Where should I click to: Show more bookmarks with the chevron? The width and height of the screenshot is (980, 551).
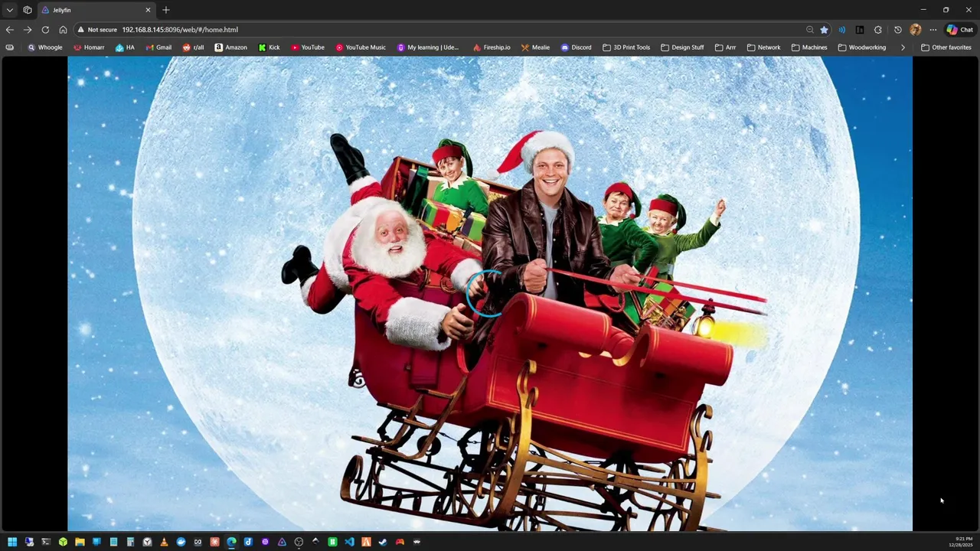point(903,47)
